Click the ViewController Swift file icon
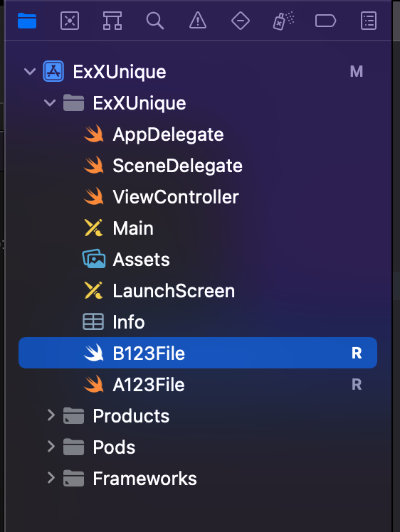 point(94,196)
